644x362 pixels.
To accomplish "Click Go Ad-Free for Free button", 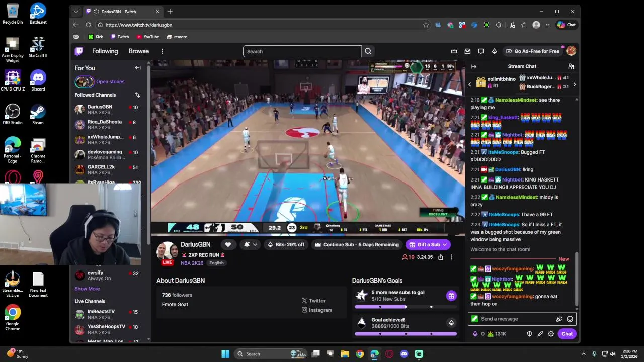I will click(x=532, y=51).
